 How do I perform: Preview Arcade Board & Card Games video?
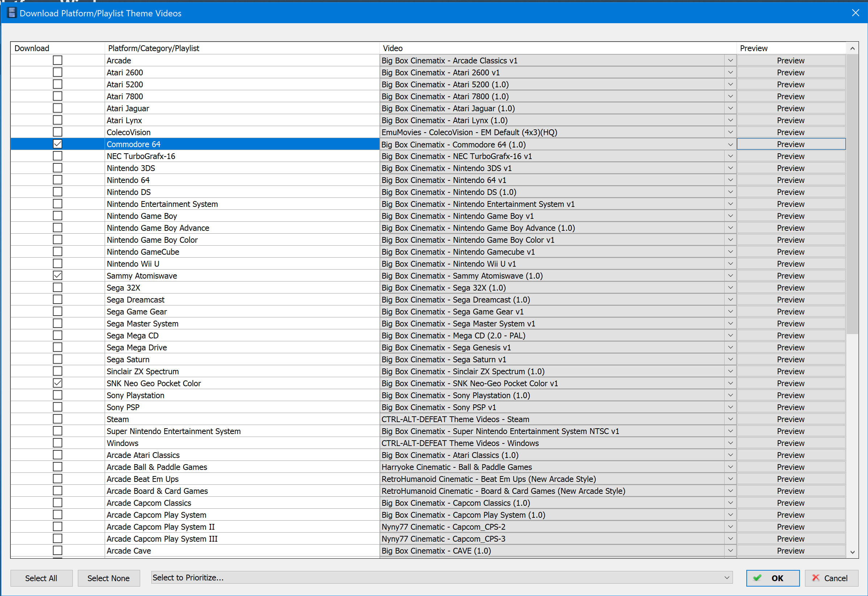click(791, 491)
